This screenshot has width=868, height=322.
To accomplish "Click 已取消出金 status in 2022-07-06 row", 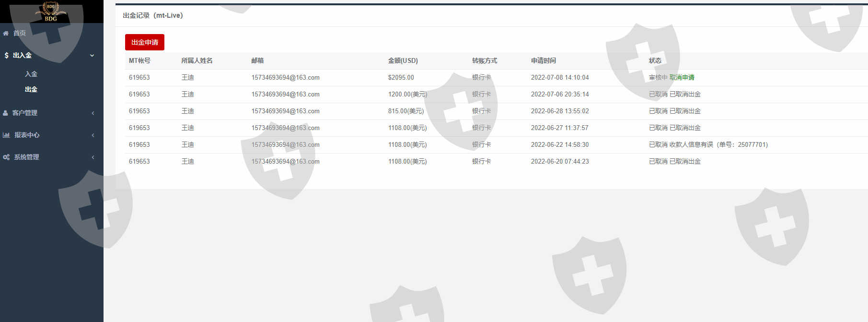I will [x=685, y=94].
